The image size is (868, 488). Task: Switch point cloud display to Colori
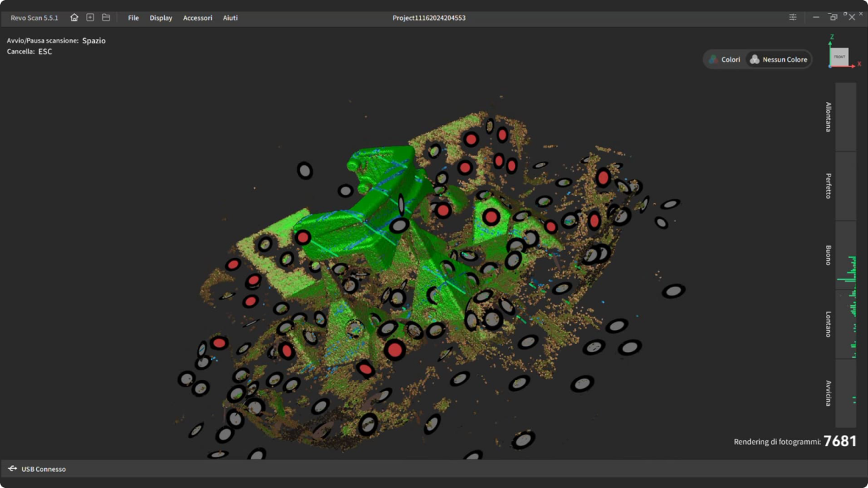725,60
